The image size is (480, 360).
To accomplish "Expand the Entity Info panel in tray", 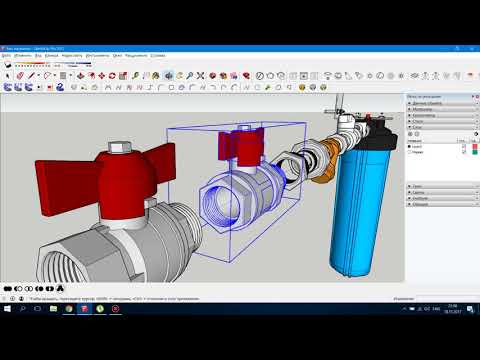I will point(443,103).
